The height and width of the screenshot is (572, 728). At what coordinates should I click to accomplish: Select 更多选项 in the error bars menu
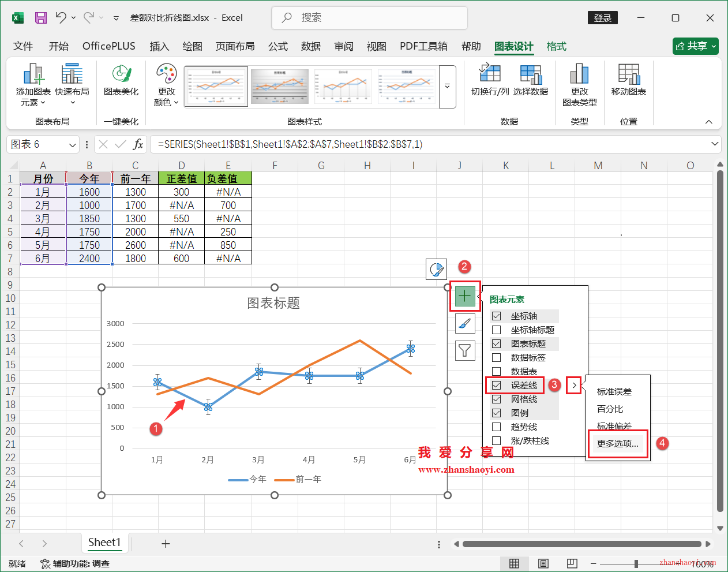(617, 443)
